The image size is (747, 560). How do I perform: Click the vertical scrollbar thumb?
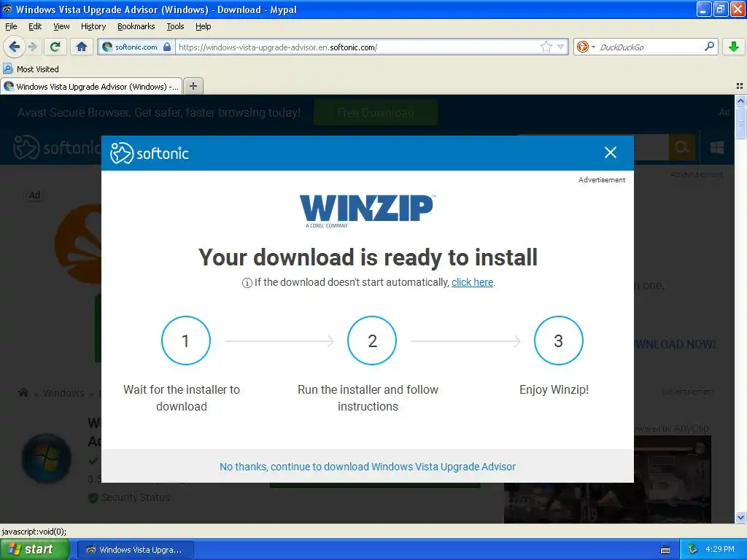740,122
